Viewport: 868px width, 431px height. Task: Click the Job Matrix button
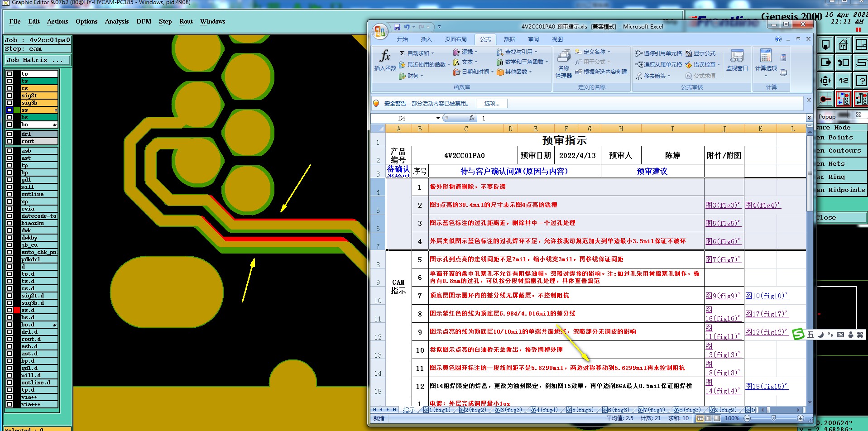point(38,60)
